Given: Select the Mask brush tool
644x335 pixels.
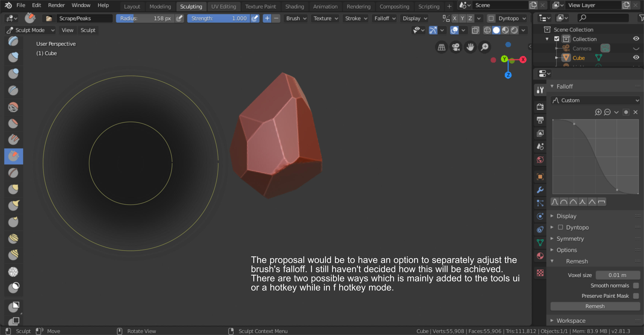Looking at the screenshot, I should 13,288.
